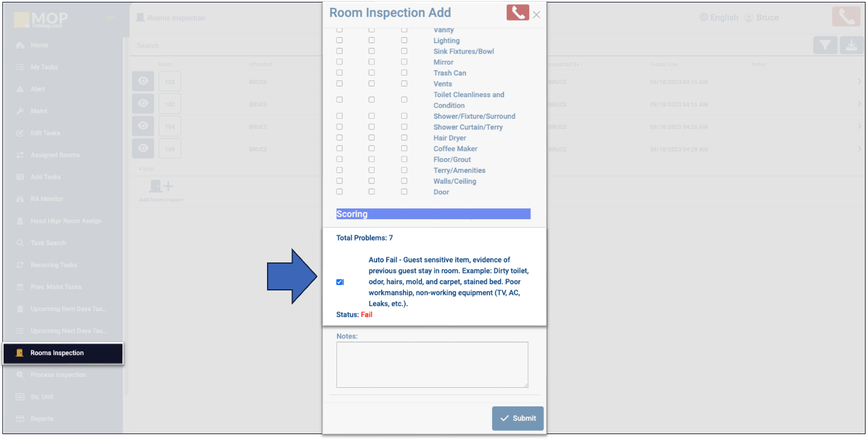Expand the room 109 row chevron
This screenshot has height=439, width=868.
(859, 149)
